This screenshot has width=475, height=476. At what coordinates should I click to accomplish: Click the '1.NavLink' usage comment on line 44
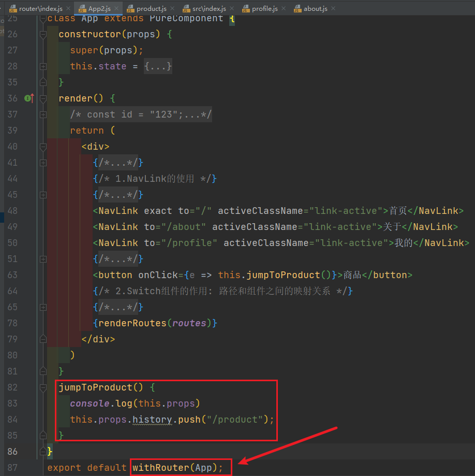[155, 179]
